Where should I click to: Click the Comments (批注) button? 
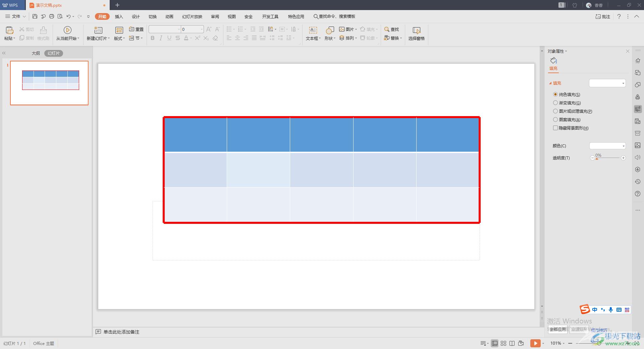(x=603, y=16)
